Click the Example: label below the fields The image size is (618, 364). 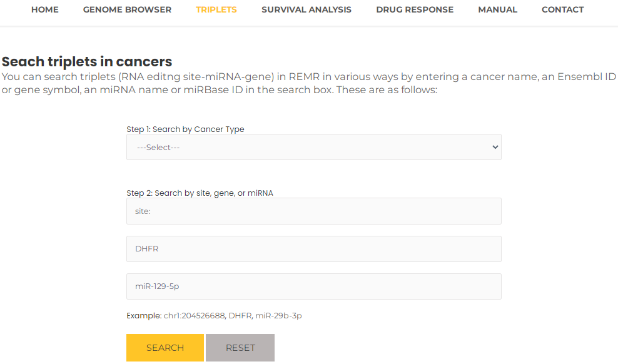click(144, 316)
